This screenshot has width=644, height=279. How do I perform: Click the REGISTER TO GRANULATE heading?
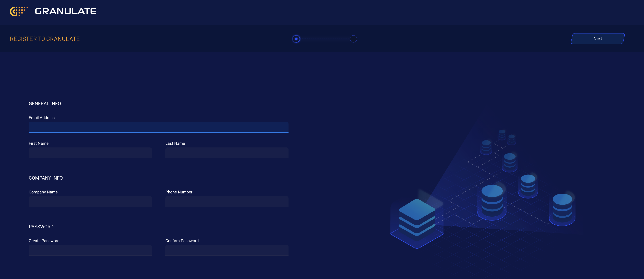tap(45, 39)
